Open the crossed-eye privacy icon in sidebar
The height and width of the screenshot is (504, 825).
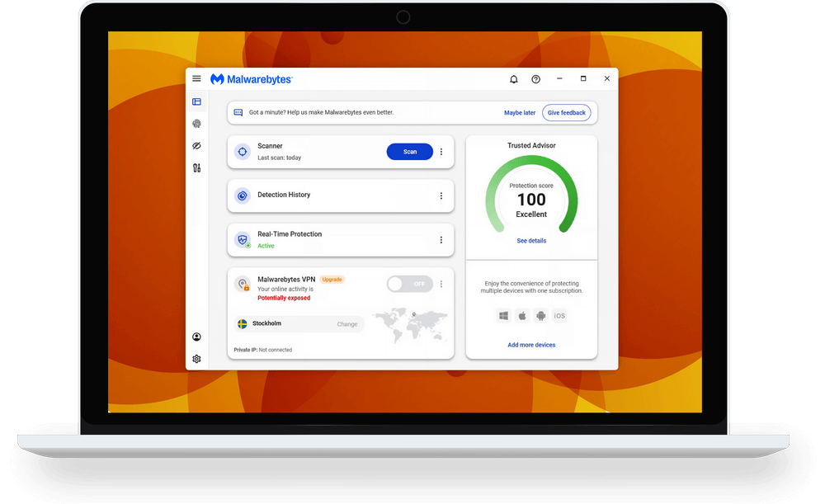[196, 146]
